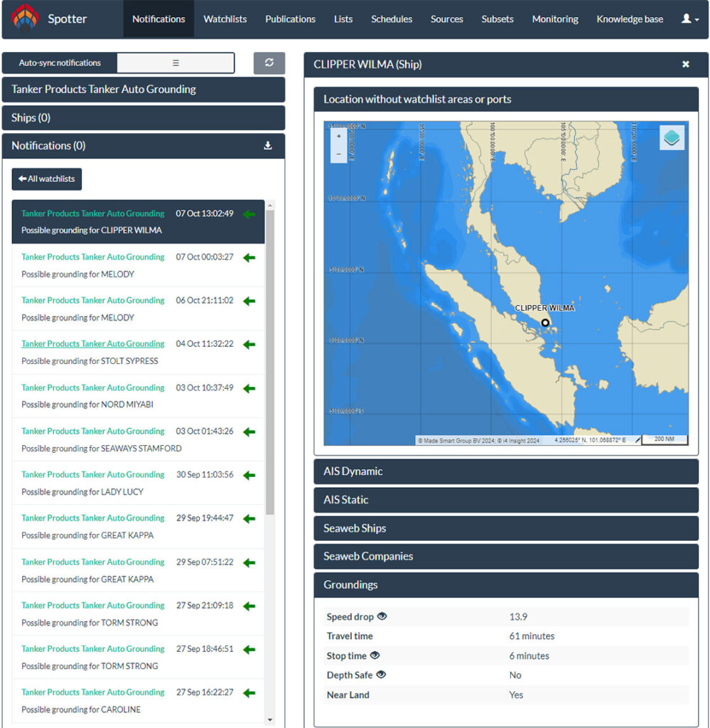Expand the AIS Dynamic section
Screen dimensions: 710x728
click(x=506, y=471)
